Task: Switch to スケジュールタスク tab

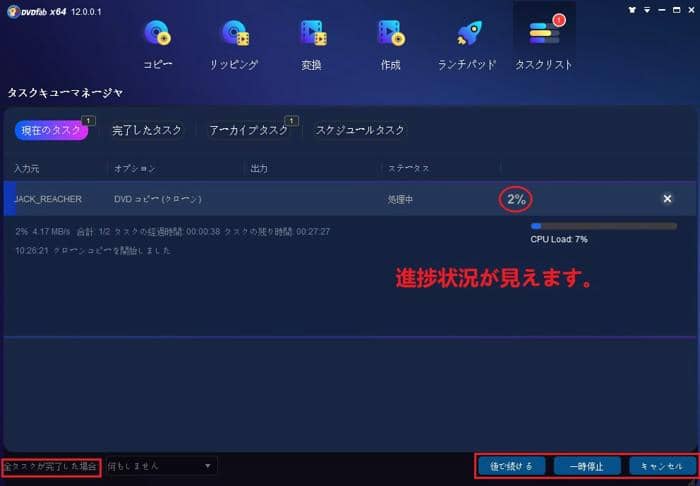Action: 360,130
